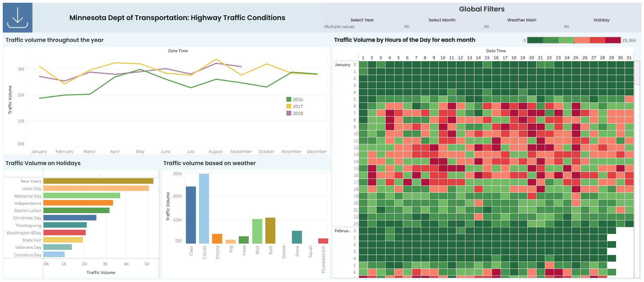The height and width of the screenshot is (282, 644).
Task: Click the 2018 purple legend swatch
Action: 289,113
